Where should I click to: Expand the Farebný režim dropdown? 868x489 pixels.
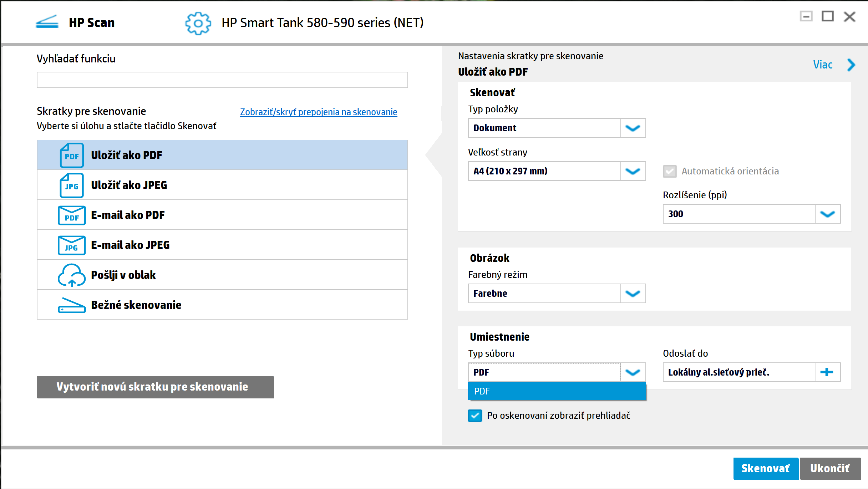[x=632, y=293]
